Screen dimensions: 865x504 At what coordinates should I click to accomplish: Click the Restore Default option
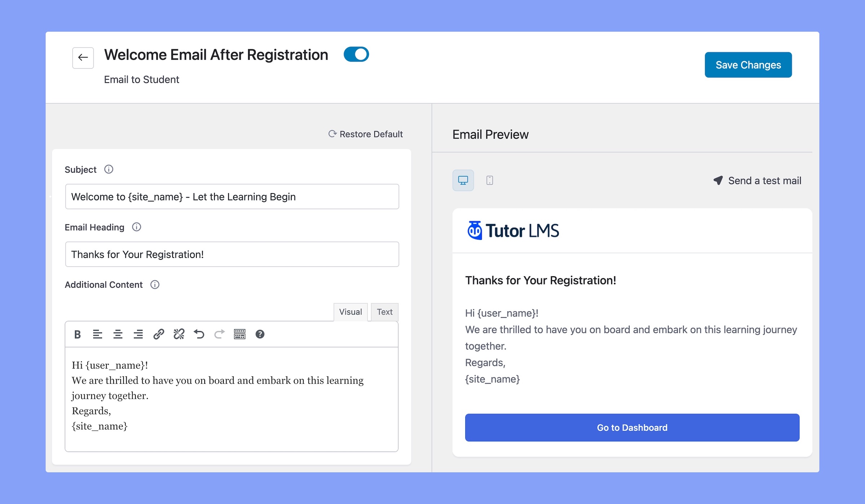(365, 134)
